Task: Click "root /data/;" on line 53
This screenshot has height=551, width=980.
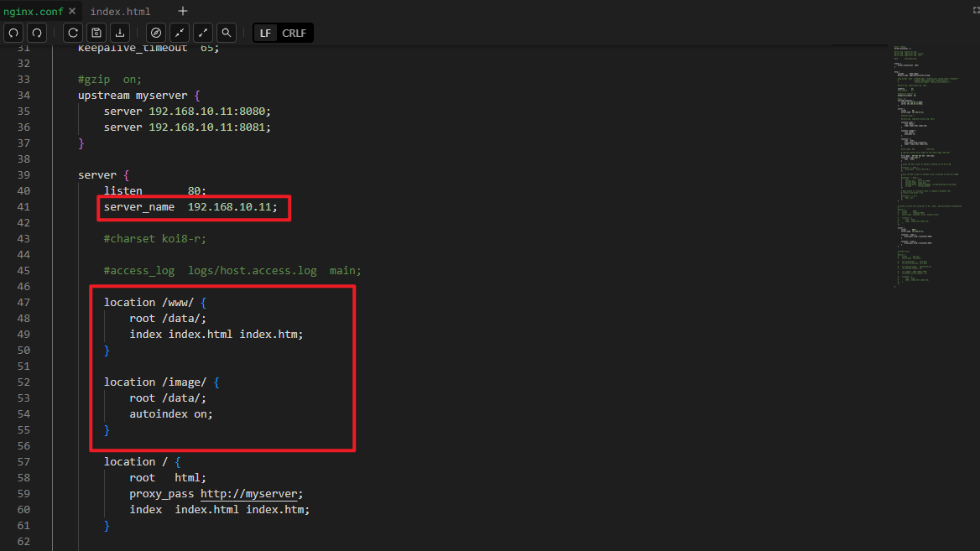Action: point(168,398)
